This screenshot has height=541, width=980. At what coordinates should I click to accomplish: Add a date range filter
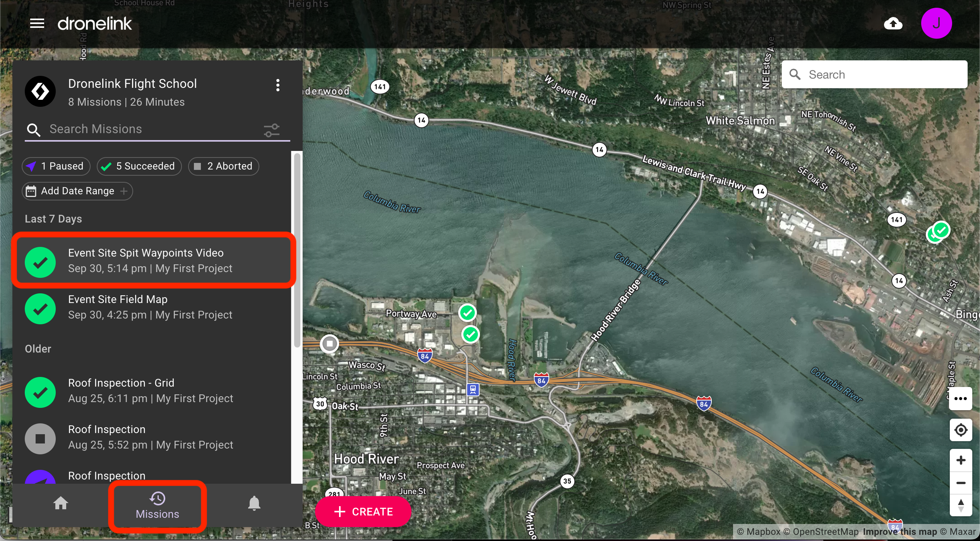click(x=77, y=191)
